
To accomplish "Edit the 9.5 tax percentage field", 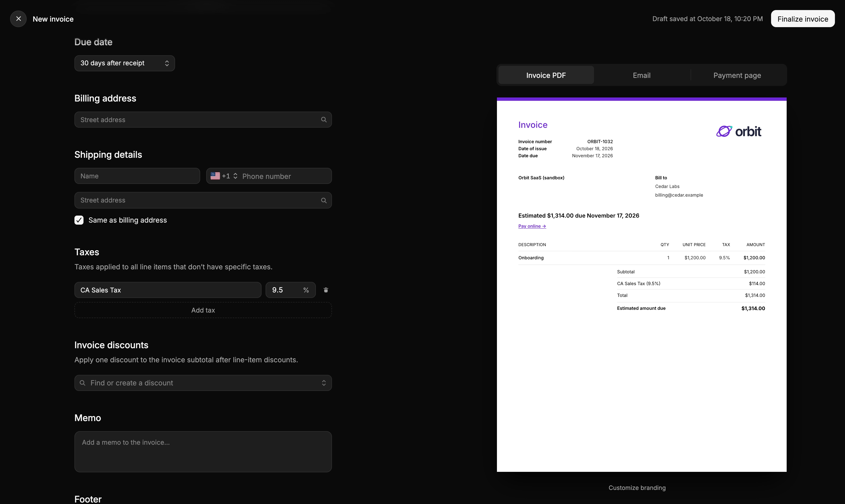I will pos(290,290).
